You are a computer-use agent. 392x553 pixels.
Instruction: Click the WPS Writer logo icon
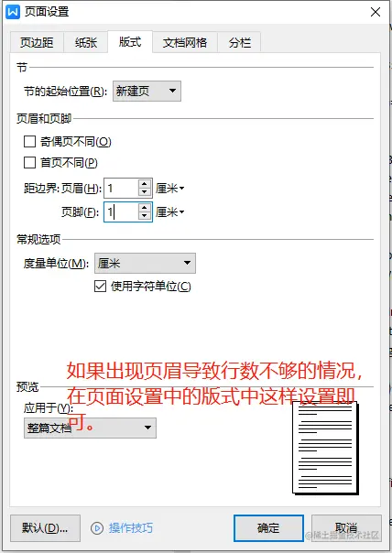[x=13, y=12]
